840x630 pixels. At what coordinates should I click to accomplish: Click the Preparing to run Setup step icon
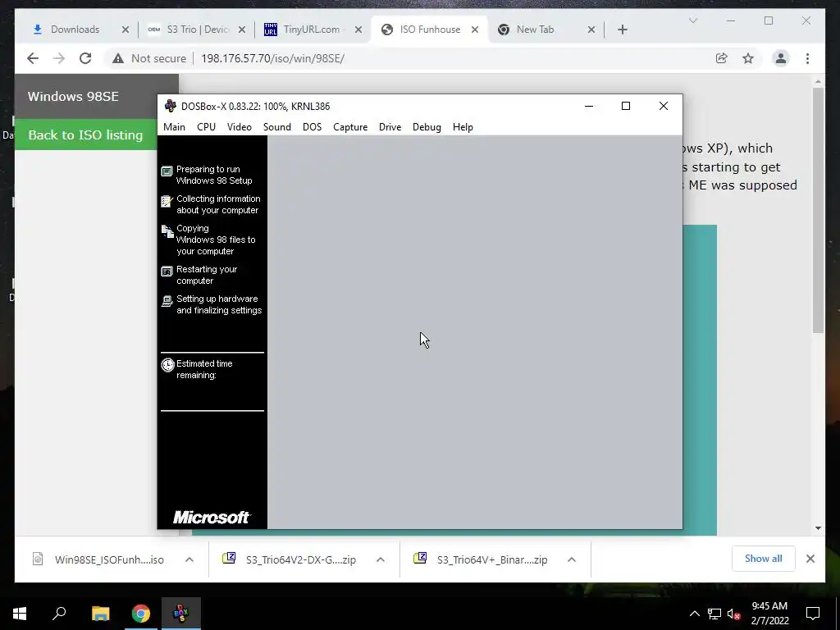click(167, 171)
